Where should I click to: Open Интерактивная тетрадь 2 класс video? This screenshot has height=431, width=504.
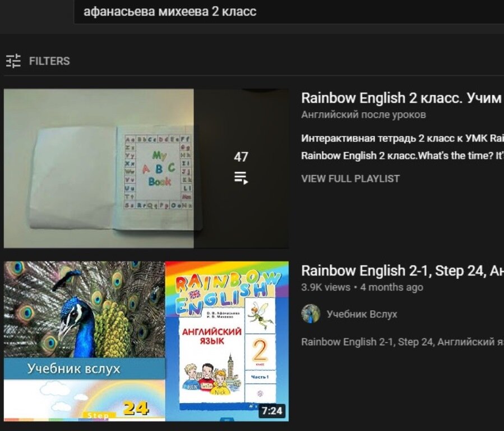[403, 138]
